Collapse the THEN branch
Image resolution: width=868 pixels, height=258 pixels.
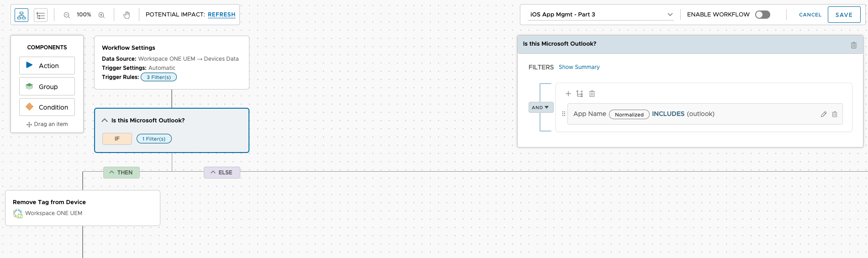click(x=121, y=173)
